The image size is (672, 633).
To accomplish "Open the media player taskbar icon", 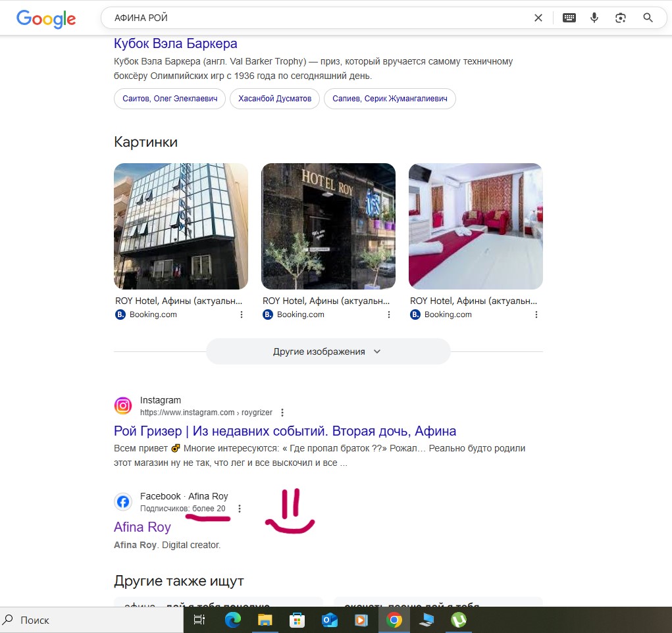I will 361,620.
